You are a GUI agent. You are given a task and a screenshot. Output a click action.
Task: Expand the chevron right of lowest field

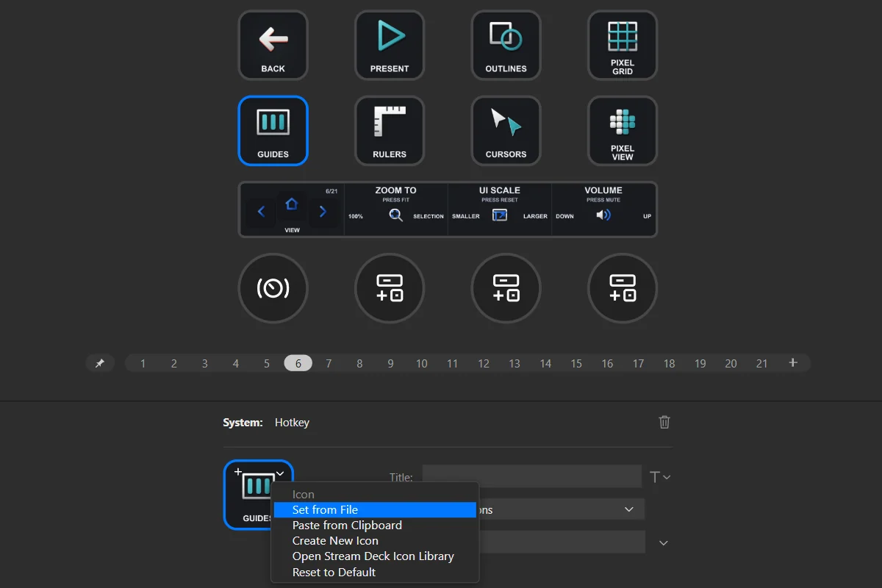pyautogui.click(x=664, y=543)
